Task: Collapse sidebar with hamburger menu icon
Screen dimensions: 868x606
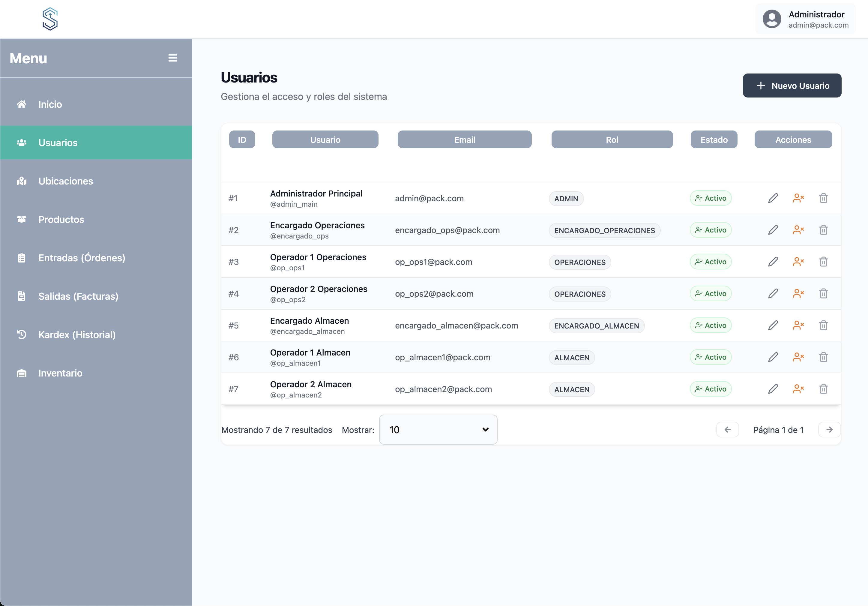Action: point(172,58)
